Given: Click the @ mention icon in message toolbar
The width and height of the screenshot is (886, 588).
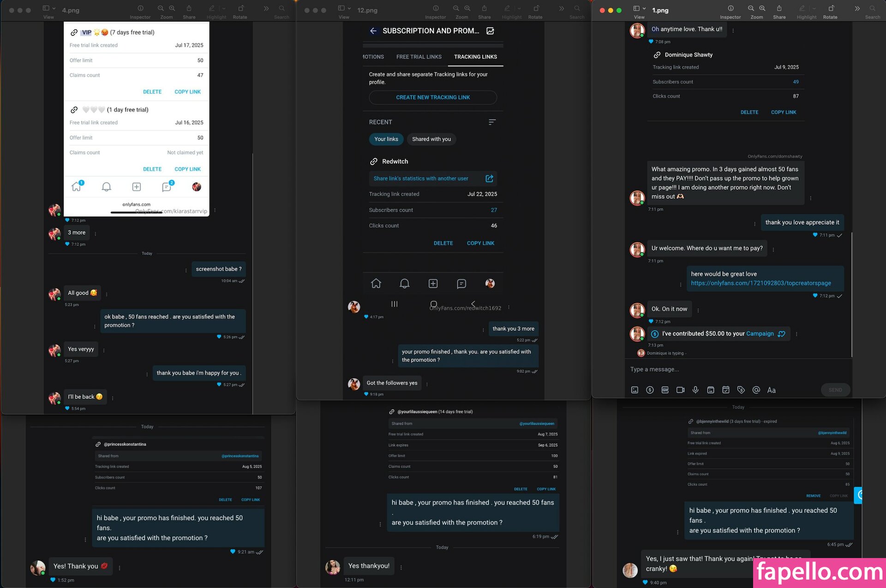Looking at the screenshot, I should tap(756, 390).
